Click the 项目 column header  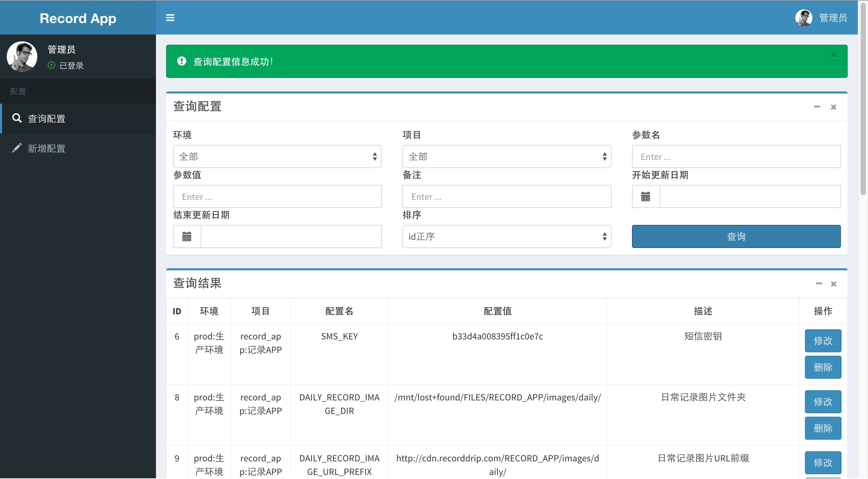[x=260, y=311]
